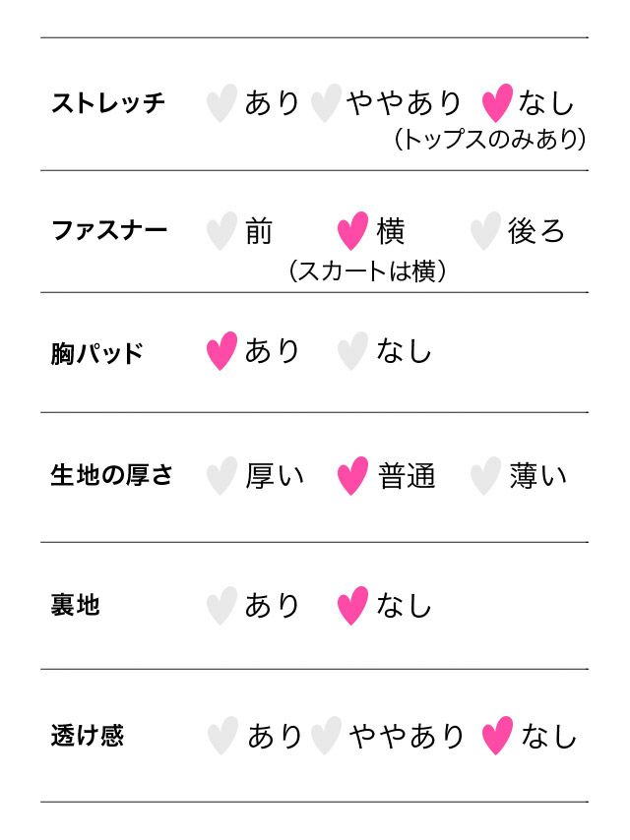Viewport: 630px width, 840px height.
Task: Click the gray heart beside ストレッチ あり
Action: tap(221, 103)
